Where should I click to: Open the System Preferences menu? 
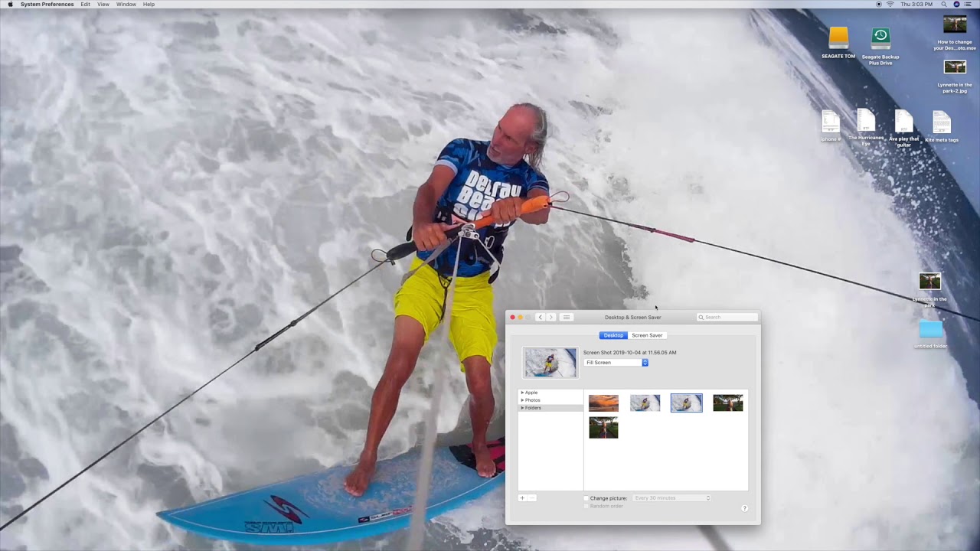[x=47, y=4]
